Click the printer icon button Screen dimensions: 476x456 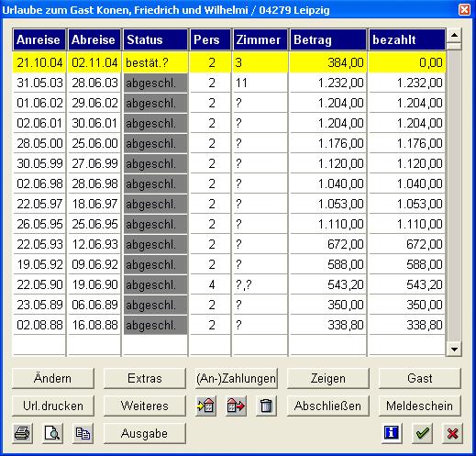click(23, 433)
